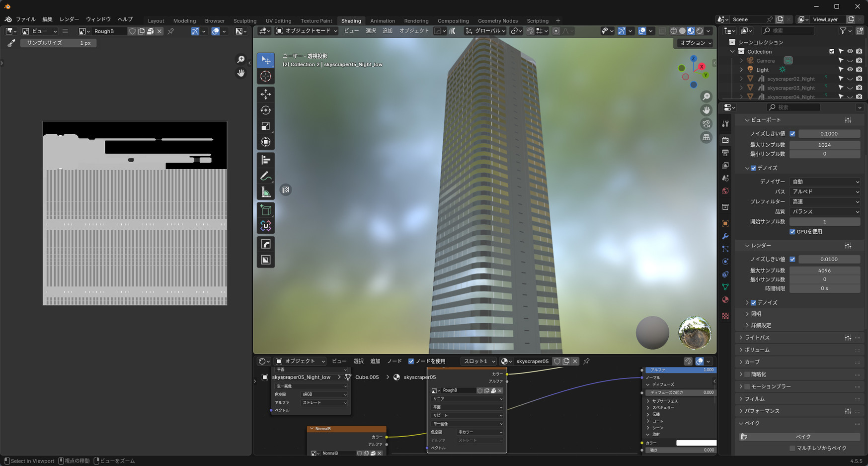Image resolution: width=868 pixels, height=466 pixels.
Task: Click the オプション button in viewport
Action: click(695, 43)
